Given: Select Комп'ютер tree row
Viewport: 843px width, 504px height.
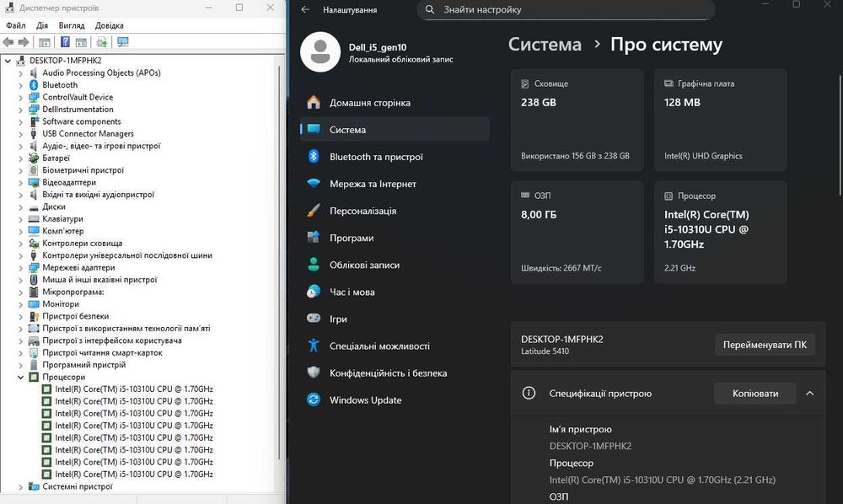Looking at the screenshot, I should coord(63,231).
